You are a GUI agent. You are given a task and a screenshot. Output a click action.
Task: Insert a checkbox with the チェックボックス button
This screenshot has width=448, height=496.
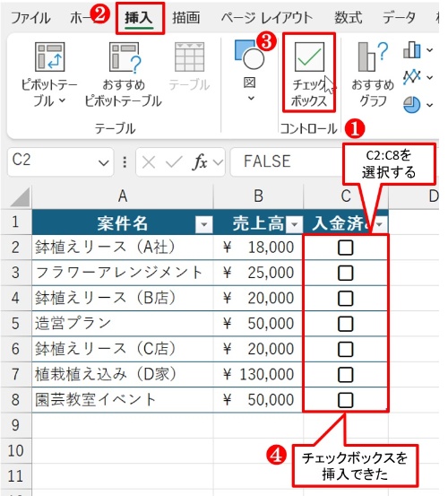pyautogui.click(x=309, y=74)
